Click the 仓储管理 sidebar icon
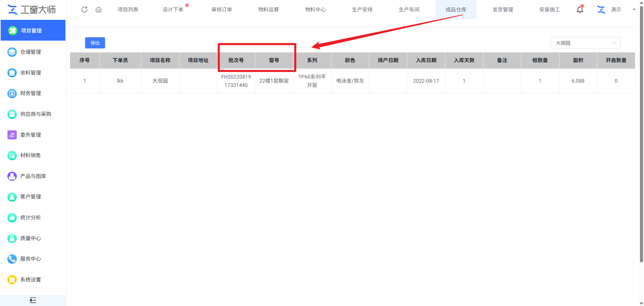 click(12, 52)
